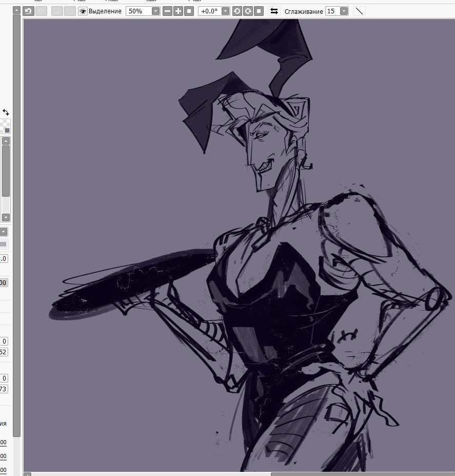Viewport: 455px width, 476px height.
Task: Swap foreground and background colors
Action: pos(6,112)
